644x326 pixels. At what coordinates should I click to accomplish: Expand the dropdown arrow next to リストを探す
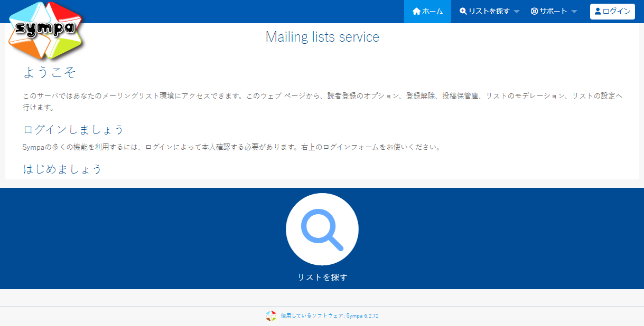coord(517,12)
